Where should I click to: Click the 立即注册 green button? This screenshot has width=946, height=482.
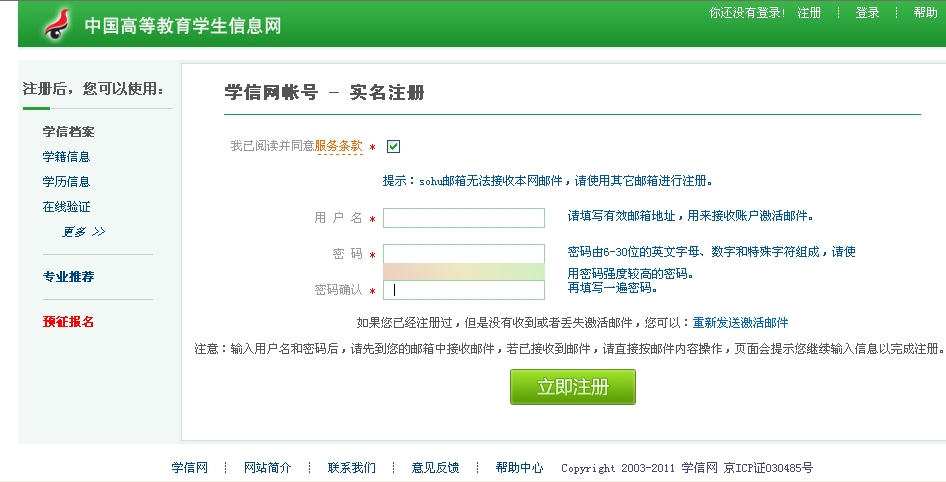pos(573,387)
